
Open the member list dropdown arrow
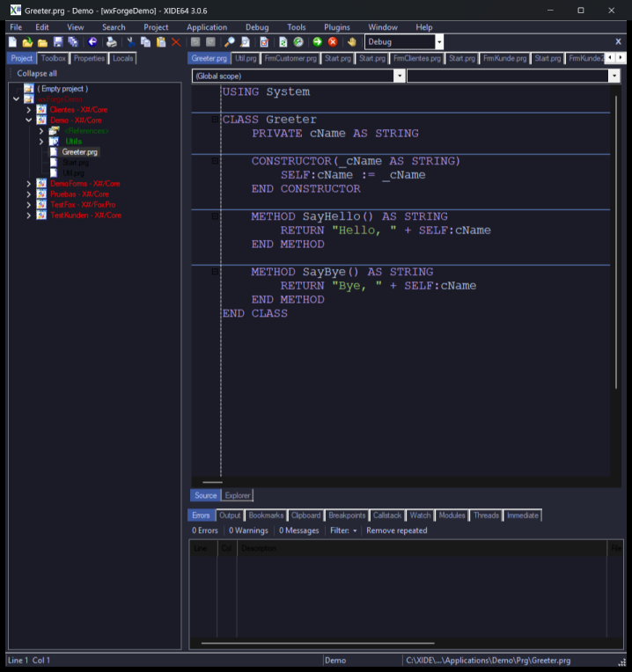pos(614,76)
